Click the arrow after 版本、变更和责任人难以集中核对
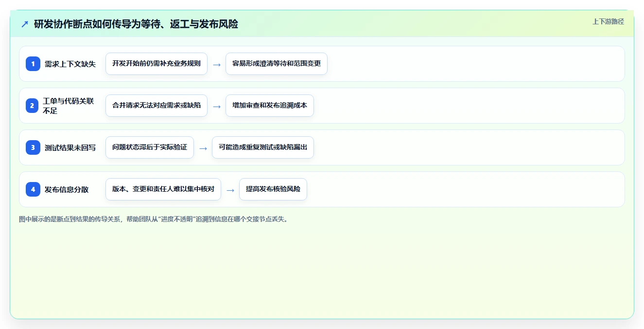The image size is (644, 329). pos(230,190)
